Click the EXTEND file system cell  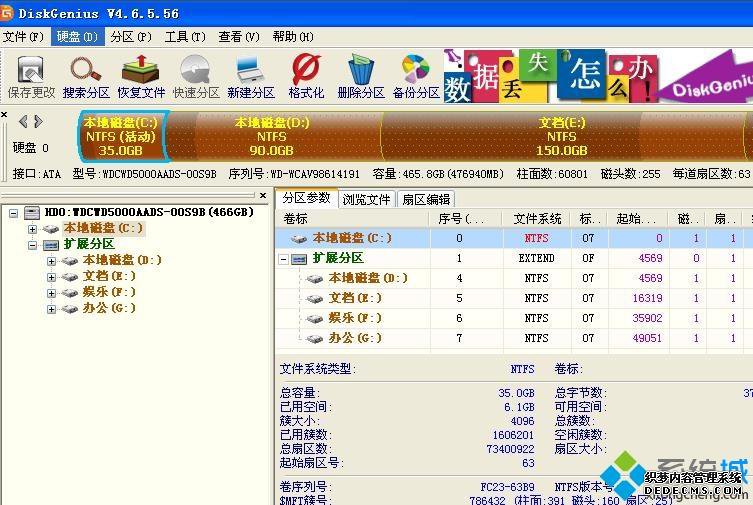[536, 258]
